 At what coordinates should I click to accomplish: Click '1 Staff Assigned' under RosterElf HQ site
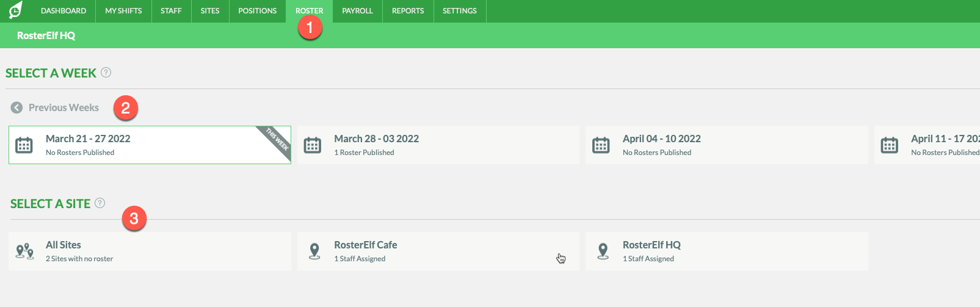click(648, 259)
